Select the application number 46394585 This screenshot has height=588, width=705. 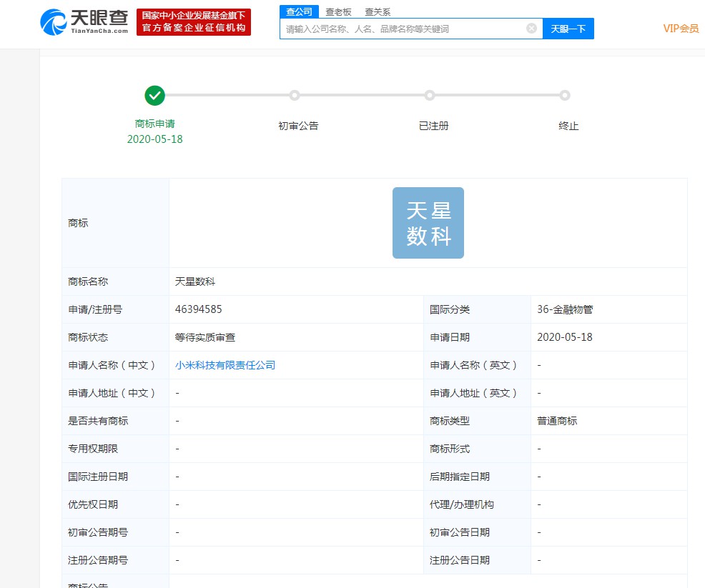tap(198, 309)
